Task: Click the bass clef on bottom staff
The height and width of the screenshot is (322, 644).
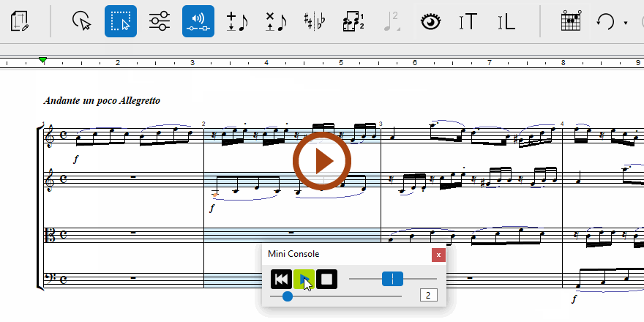Action: [x=50, y=279]
